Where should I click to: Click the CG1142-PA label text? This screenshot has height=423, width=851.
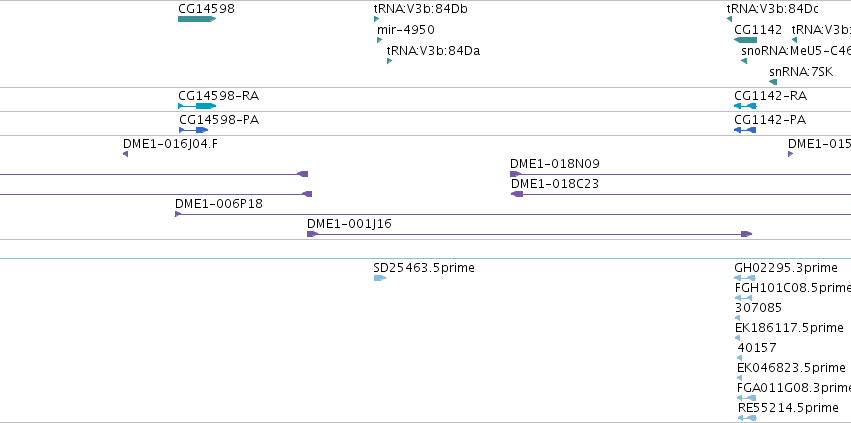(770, 120)
